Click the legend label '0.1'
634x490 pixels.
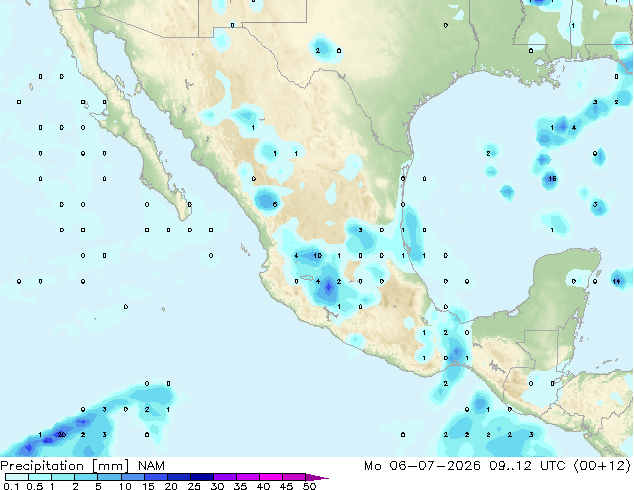tap(11, 486)
